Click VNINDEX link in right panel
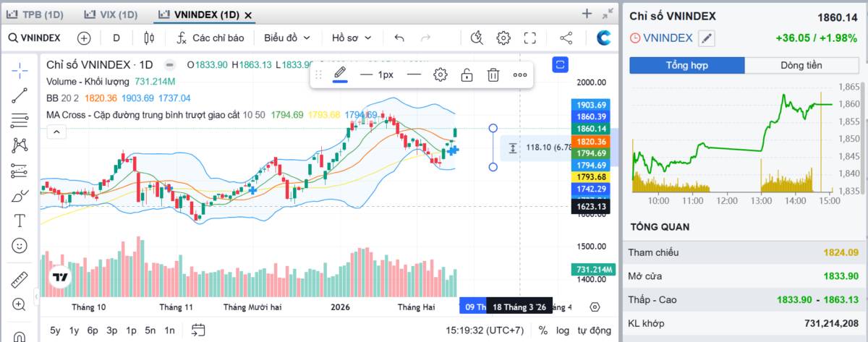The width and height of the screenshot is (868, 342). click(668, 38)
